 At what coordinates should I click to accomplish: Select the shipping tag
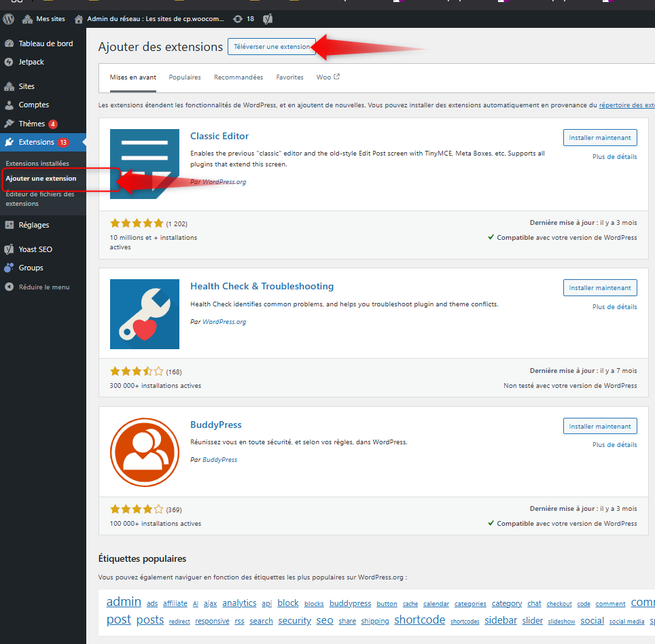(374, 621)
